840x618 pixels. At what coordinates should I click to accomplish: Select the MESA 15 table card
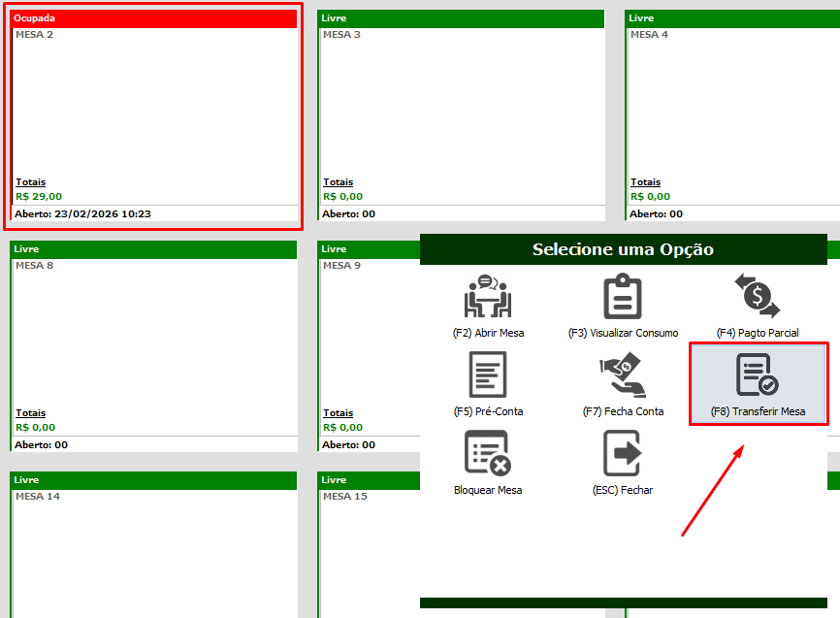[369, 553]
